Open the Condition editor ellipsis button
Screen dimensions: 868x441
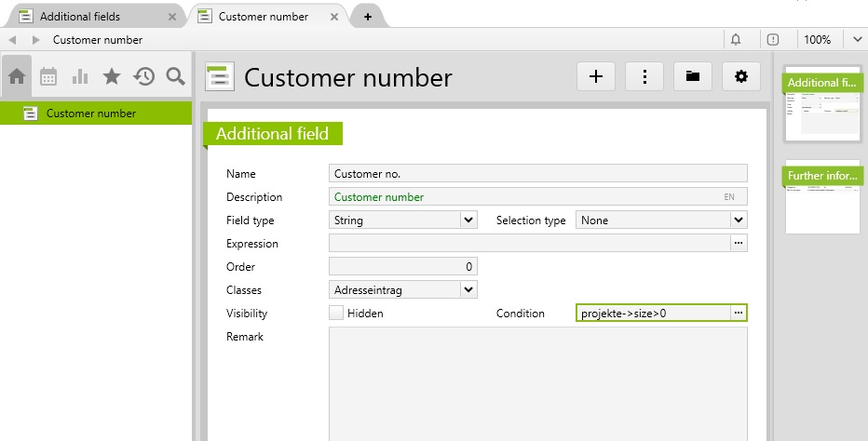tap(739, 314)
